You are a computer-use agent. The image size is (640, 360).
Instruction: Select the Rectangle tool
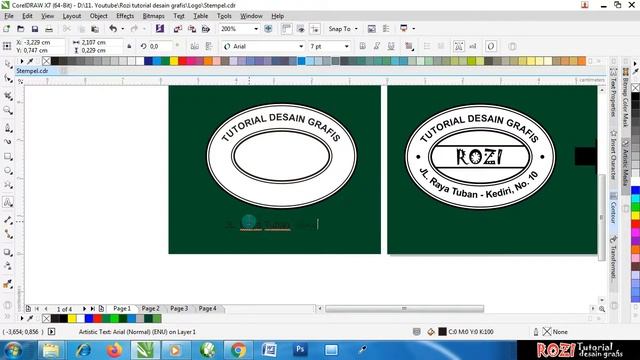(x=8, y=156)
